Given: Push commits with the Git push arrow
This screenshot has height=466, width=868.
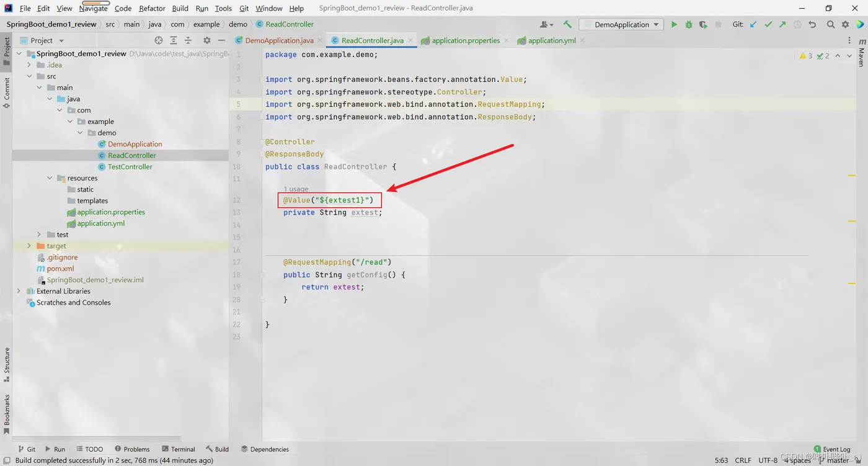Looking at the screenshot, I should (782, 24).
